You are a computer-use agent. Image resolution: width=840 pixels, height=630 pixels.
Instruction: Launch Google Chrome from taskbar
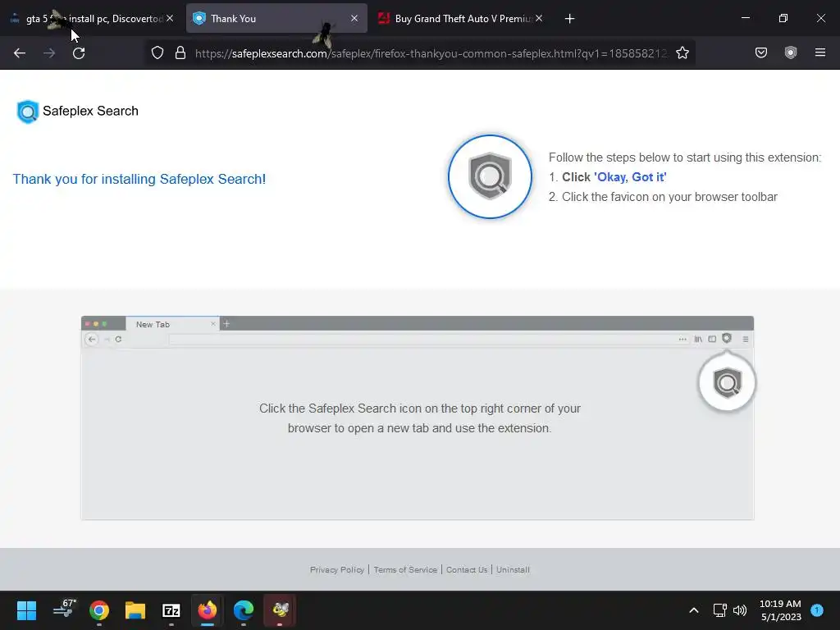point(99,610)
